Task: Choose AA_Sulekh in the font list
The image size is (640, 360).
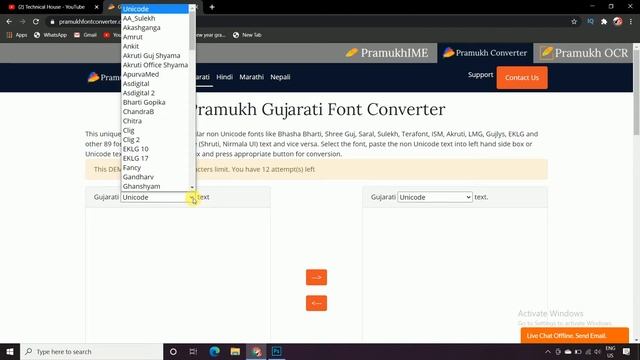Action: [155, 18]
